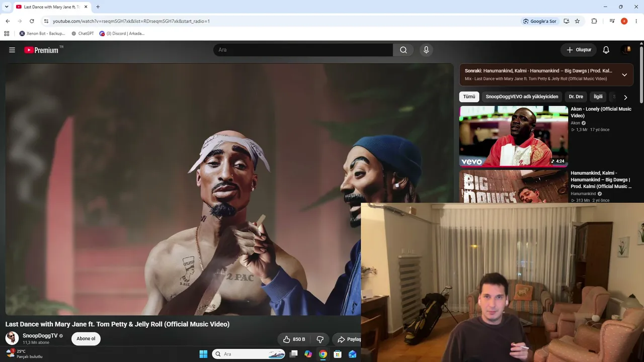Open SnoopDoggTV channel name link
Screen dimensions: 644x362
pos(40,336)
